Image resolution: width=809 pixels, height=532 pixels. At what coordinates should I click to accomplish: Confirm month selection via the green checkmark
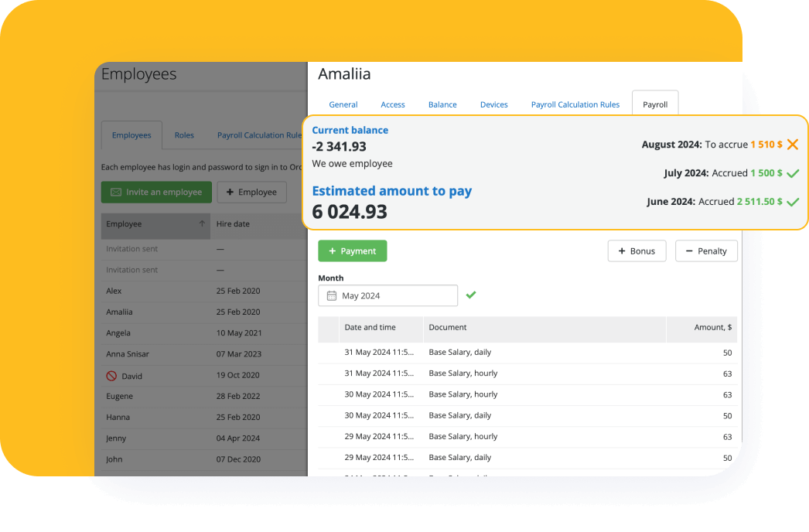pyautogui.click(x=471, y=295)
